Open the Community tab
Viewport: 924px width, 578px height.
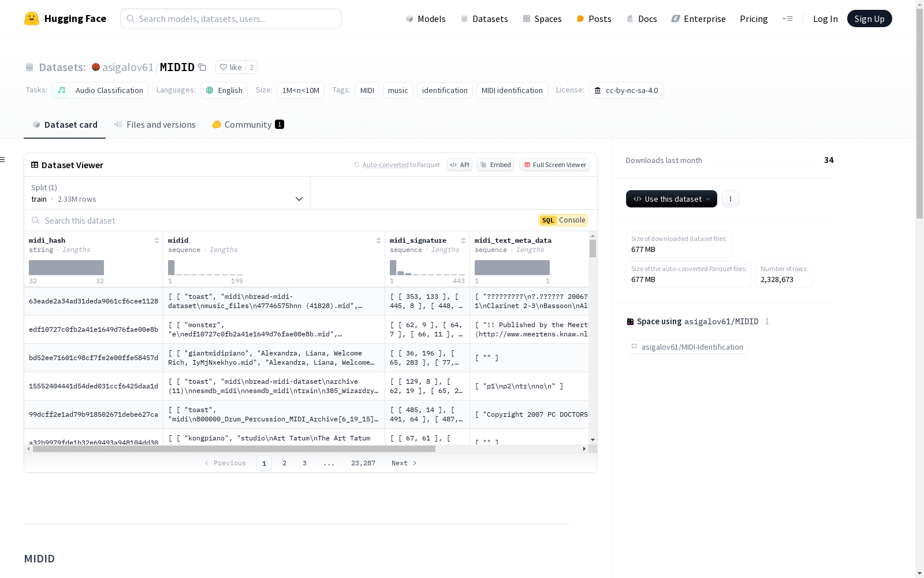[248, 124]
